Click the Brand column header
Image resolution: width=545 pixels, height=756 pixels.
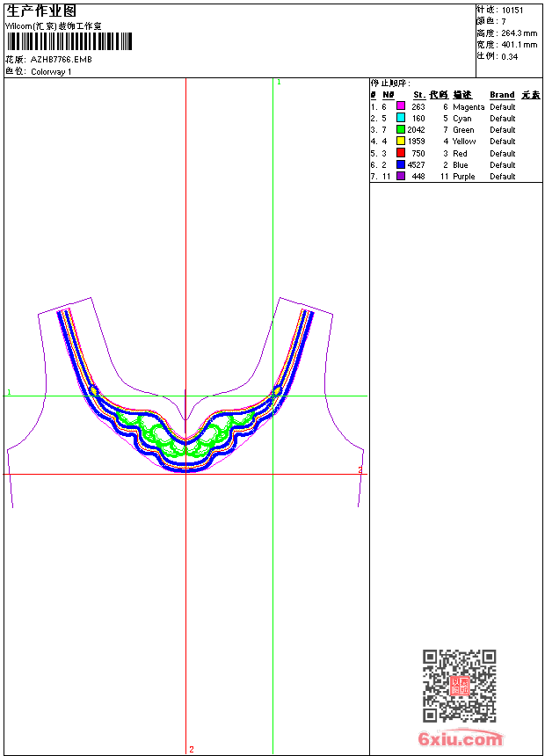click(502, 95)
